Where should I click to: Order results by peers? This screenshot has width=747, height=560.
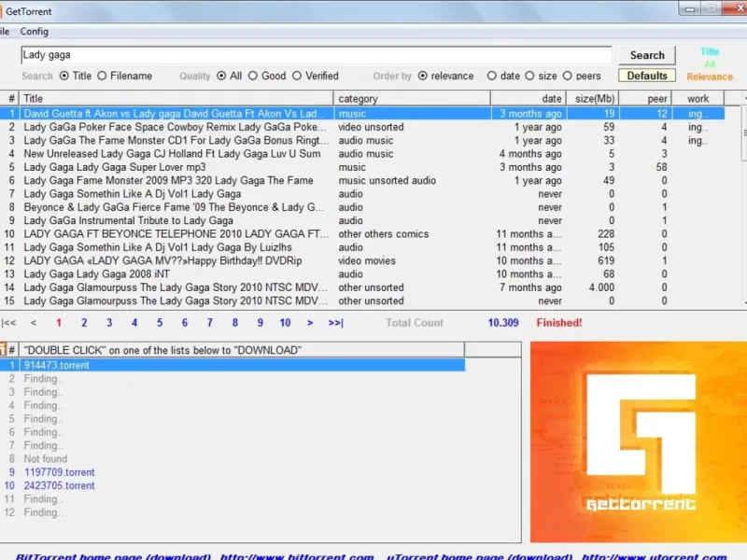tap(568, 76)
